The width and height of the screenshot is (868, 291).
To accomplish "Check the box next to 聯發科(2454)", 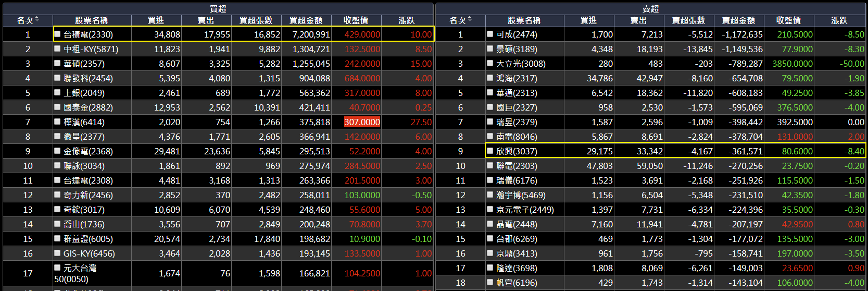I will [58, 78].
